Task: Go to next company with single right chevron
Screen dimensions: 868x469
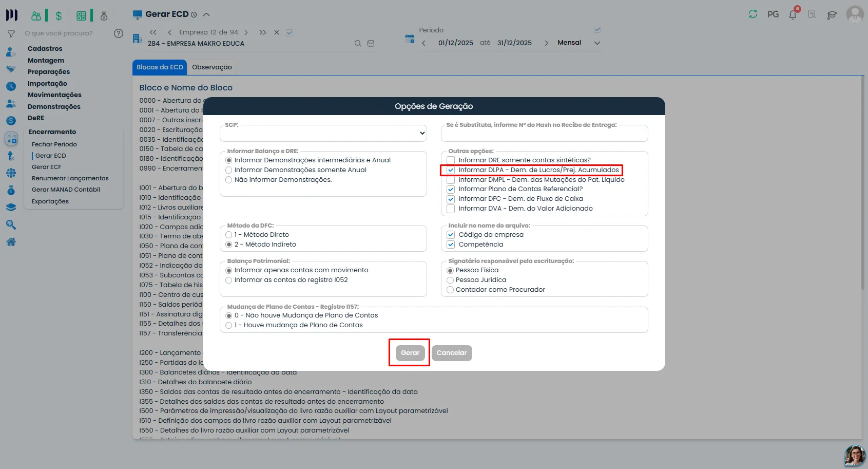Action: click(246, 32)
